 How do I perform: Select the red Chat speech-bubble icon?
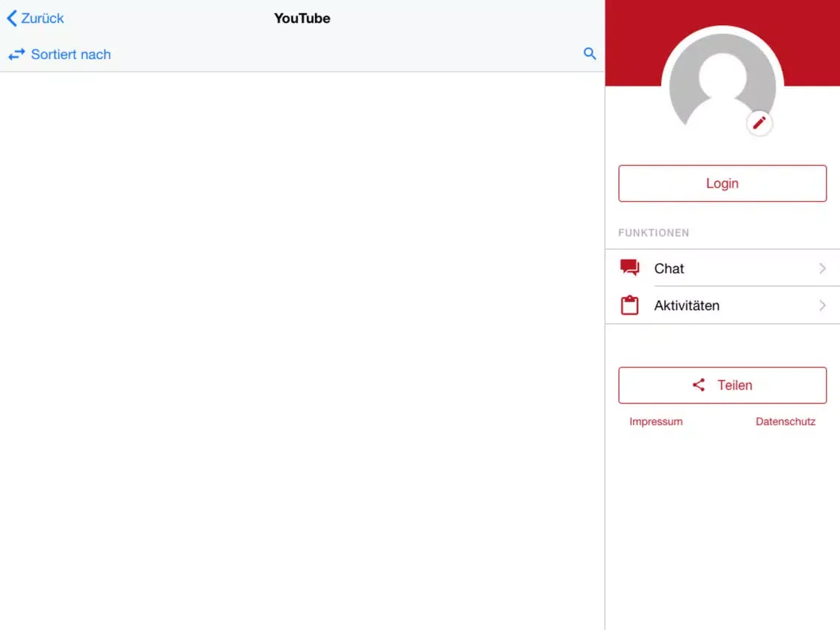point(629,268)
